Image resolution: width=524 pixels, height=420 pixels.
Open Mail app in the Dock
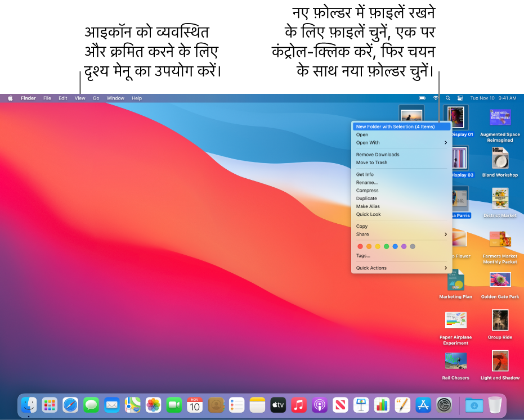click(111, 405)
